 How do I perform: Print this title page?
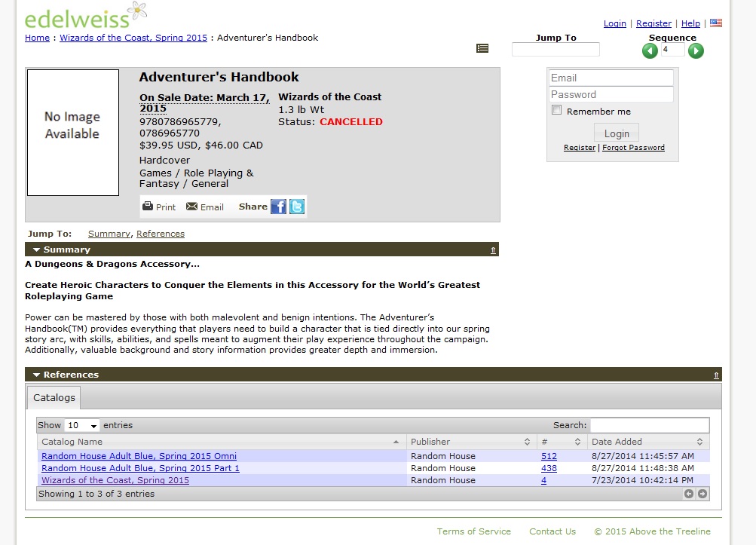coord(159,207)
